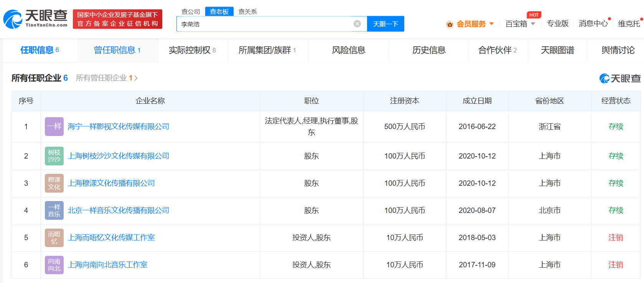Screen dimensions: 644x283
Task: Click the 向南向北 purple company logo
Action: click(x=54, y=265)
